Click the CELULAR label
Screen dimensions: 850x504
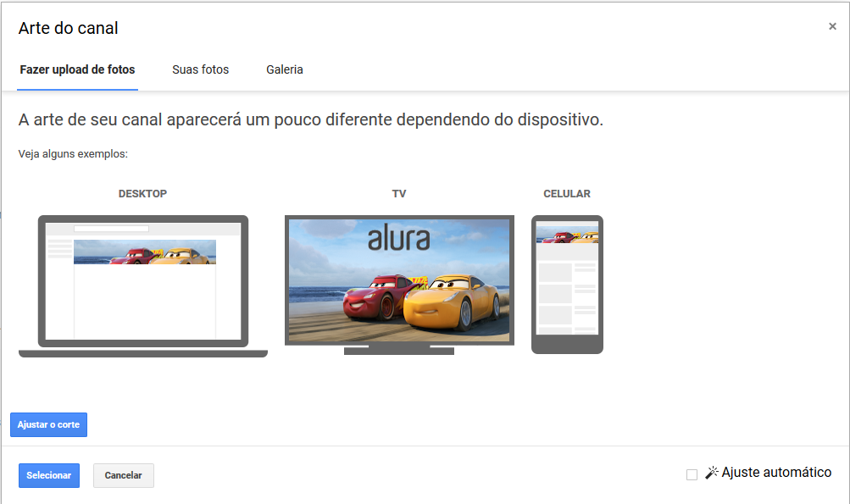click(x=567, y=194)
